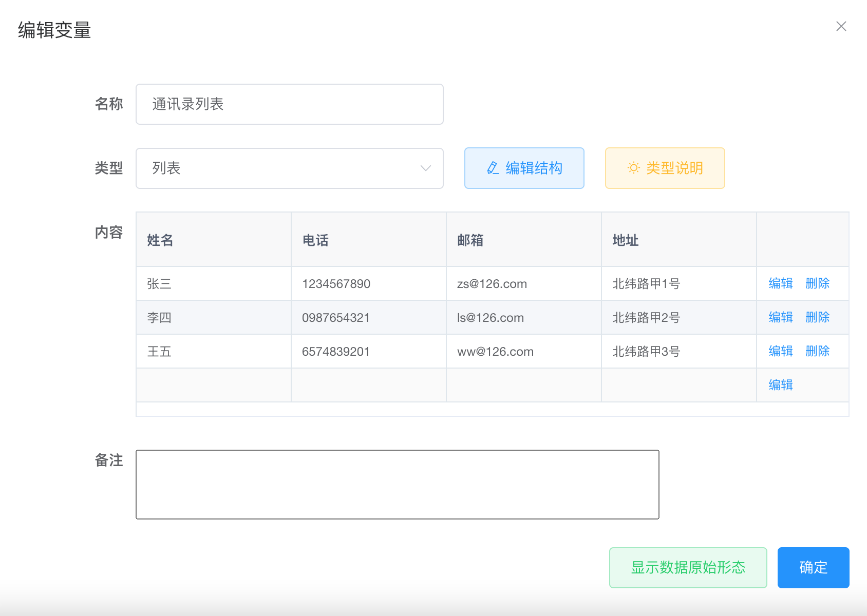Open the 类型 dropdown showing 列表
867x616 pixels.
click(x=290, y=168)
